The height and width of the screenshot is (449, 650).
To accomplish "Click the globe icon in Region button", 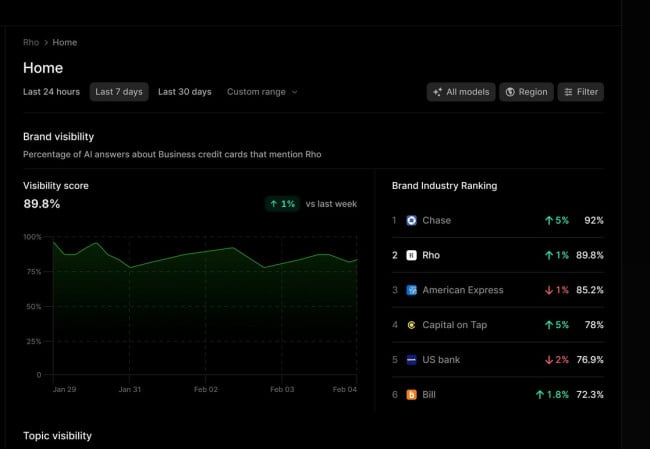I will pyautogui.click(x=510, y=92).
